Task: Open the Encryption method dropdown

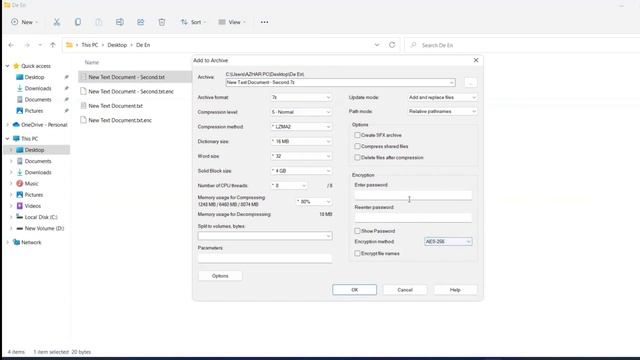Action: click(448, 242)
